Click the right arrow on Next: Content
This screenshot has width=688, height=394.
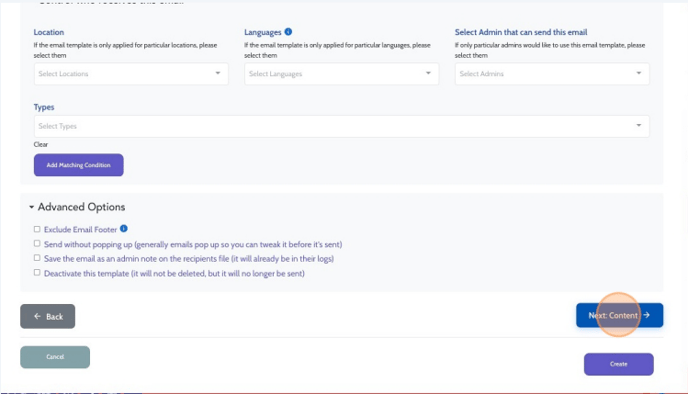[x=647, y=315]
